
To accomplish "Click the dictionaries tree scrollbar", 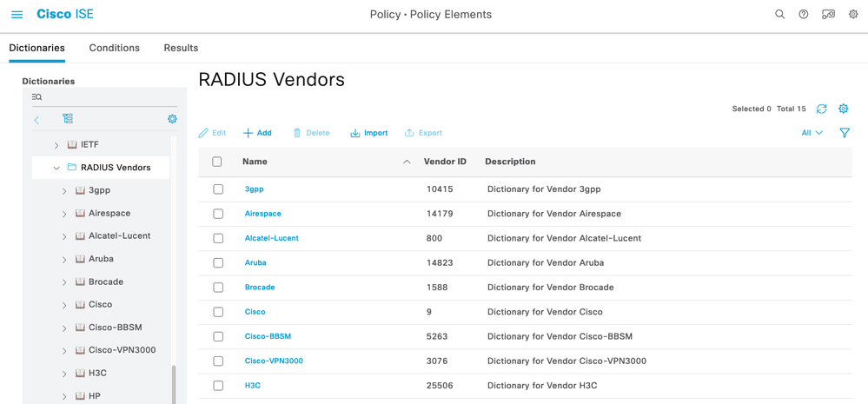I will coord(175,384).
